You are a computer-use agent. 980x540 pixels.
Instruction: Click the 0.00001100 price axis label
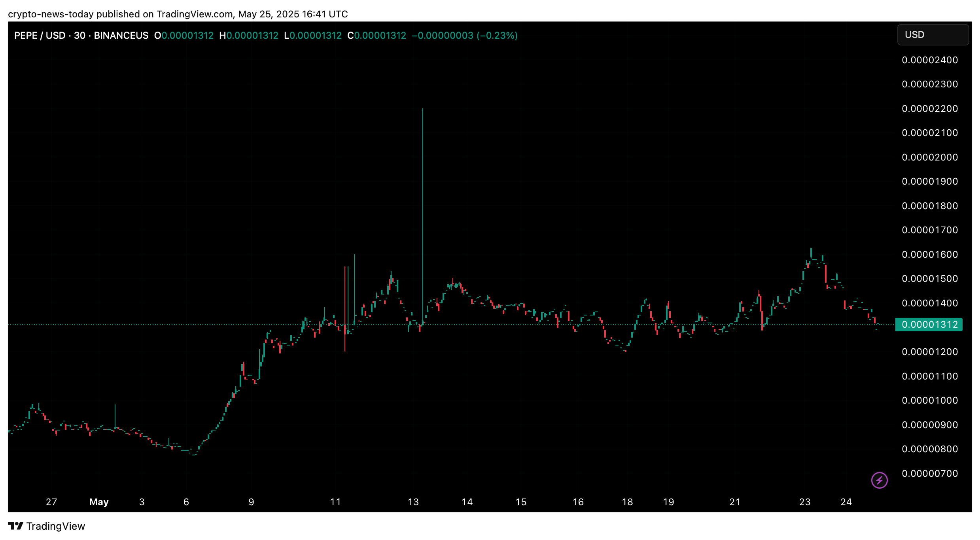930,376
